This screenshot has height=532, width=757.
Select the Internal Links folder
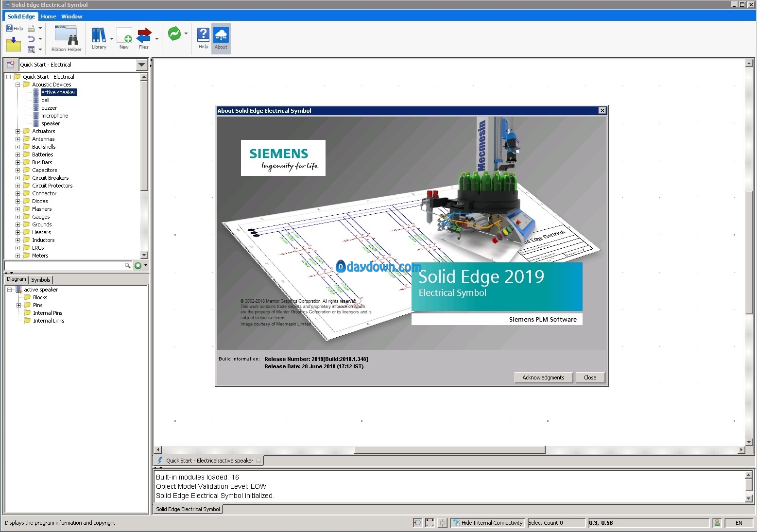[x=49, y=321]
